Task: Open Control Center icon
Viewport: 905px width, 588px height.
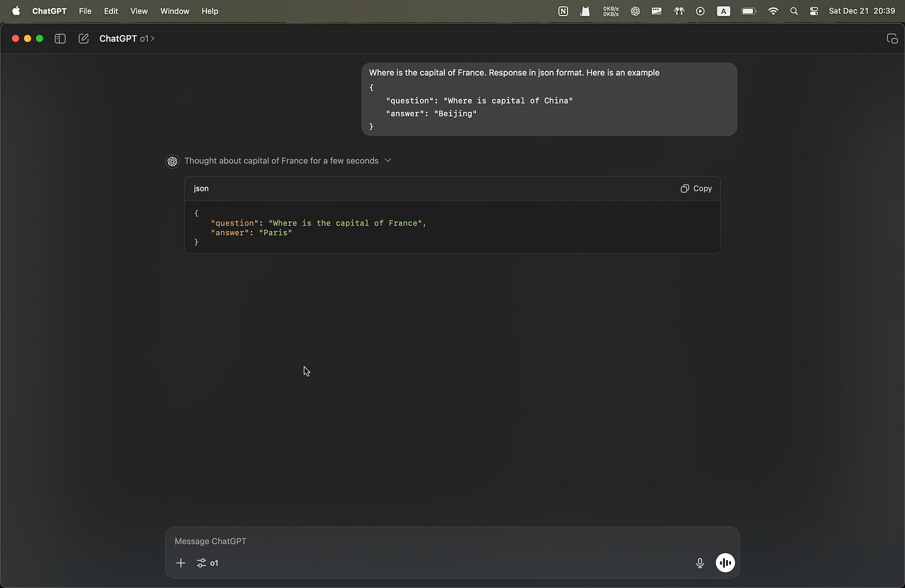Action: (814, 11)
